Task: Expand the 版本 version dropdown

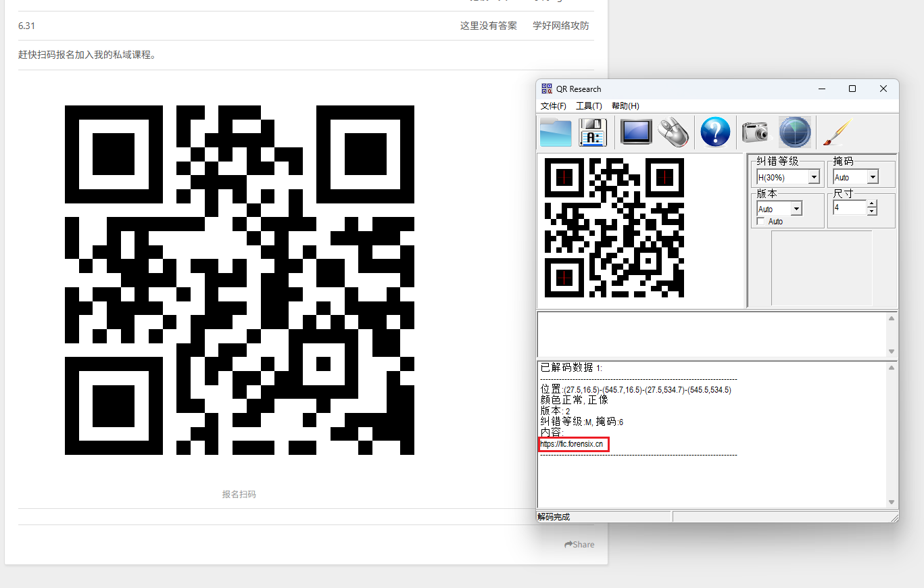Action: point(796,208)
